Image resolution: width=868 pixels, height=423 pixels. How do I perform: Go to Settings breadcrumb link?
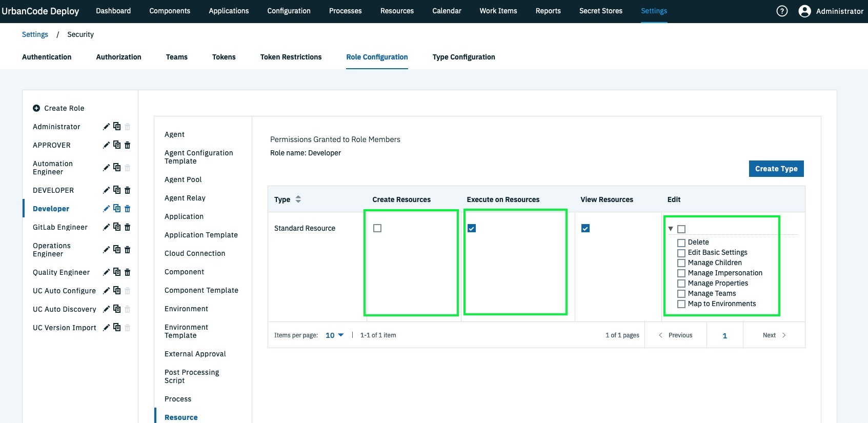pos(35,34)
